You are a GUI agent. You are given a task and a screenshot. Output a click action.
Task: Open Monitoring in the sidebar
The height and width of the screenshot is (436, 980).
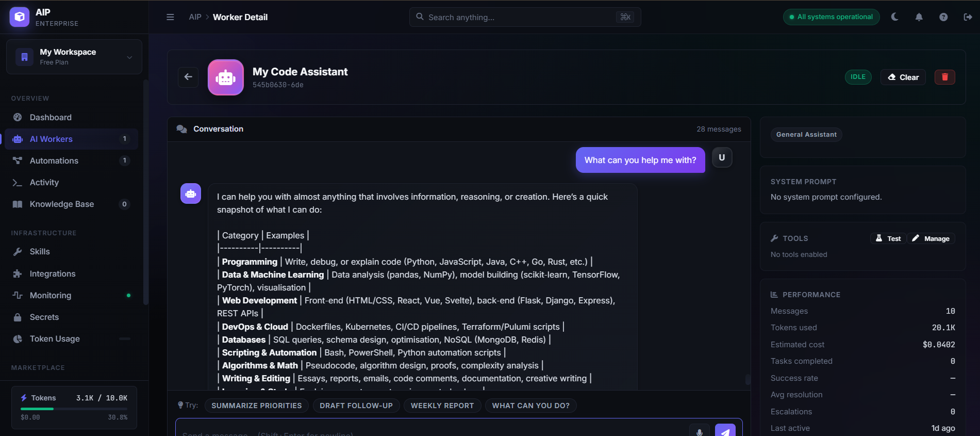pos(72,295)
